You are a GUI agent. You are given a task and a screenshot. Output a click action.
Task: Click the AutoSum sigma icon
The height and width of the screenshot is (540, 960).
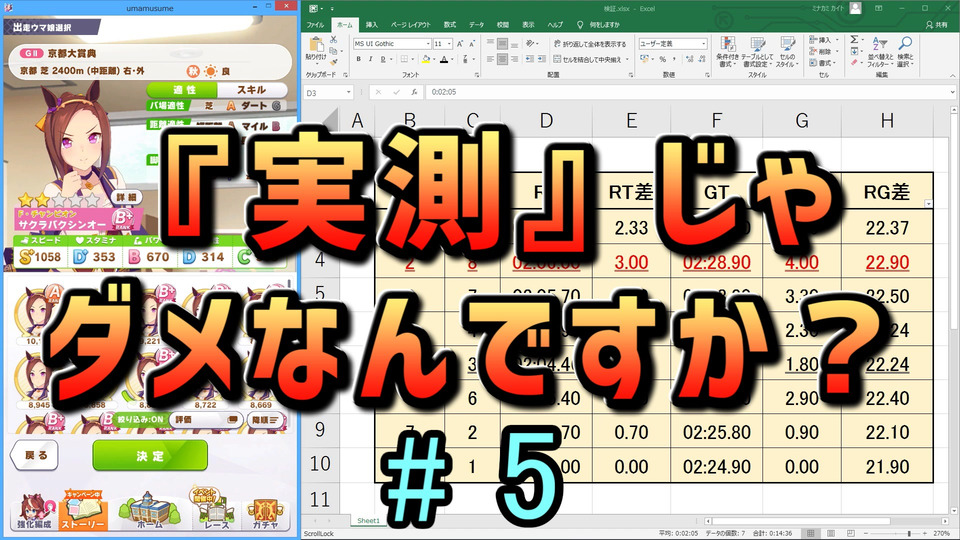coord(855,40)
